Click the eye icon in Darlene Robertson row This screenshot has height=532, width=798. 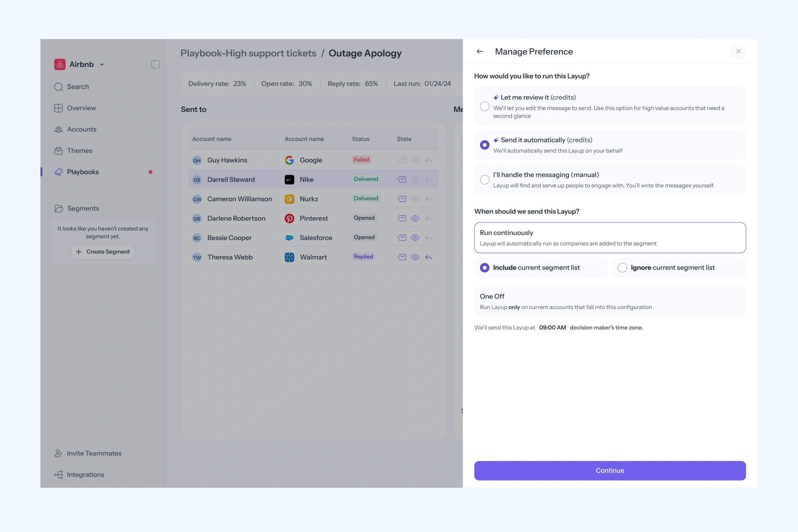coord(415,218)
